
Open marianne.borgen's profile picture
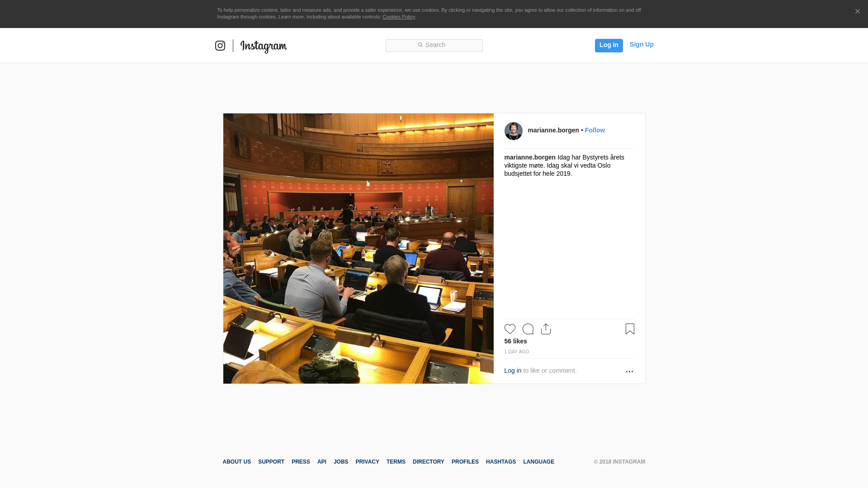point(513,131)
